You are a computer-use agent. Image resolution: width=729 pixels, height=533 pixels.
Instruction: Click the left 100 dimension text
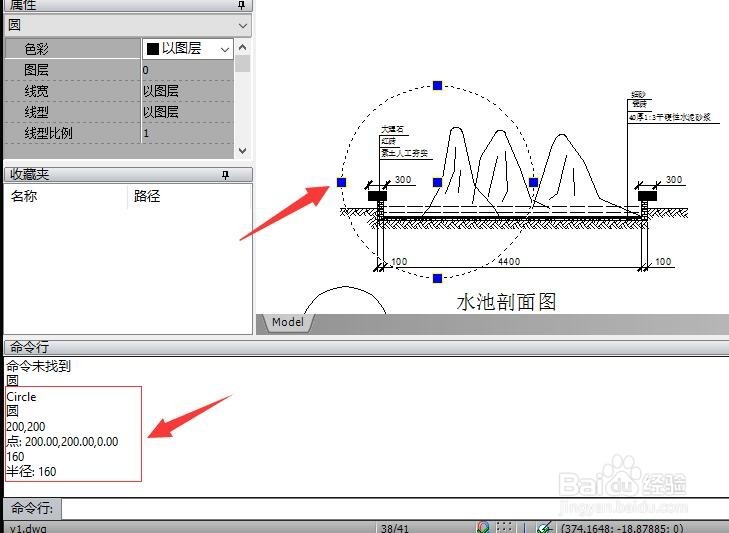[x=399, y=261]
